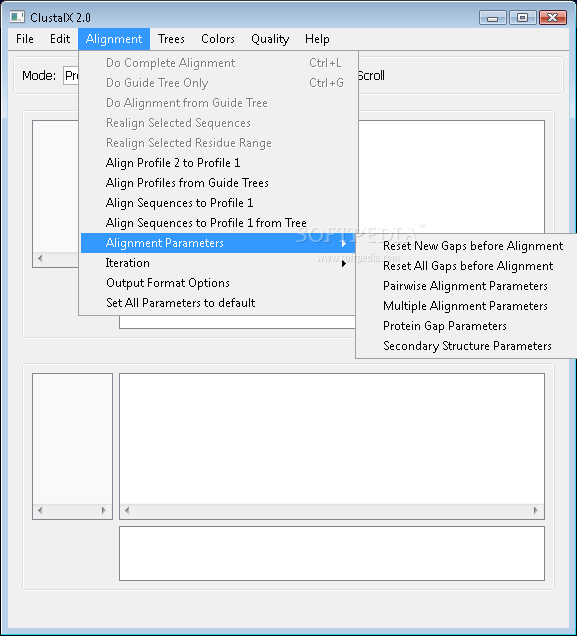577x636 pixels.
Task: Select Reset All Gaps before Alignment
Action: pyautogui.click(x=466, y=266)
